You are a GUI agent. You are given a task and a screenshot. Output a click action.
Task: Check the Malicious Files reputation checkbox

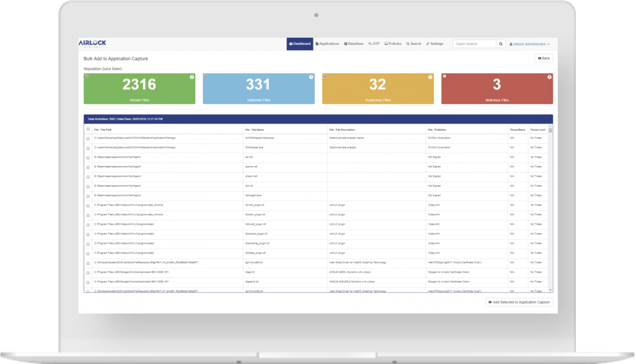click(445, 76)
